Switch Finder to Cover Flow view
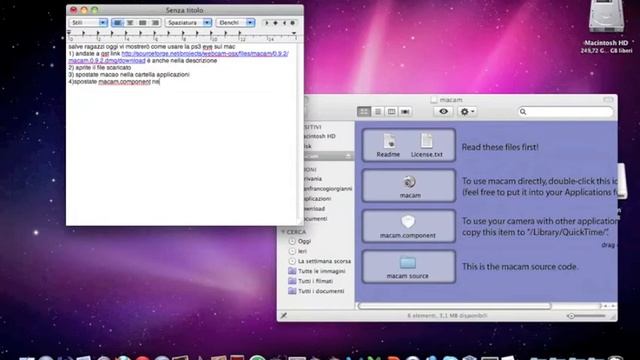The width and height of the screenshot is (640, 360). pyautogui.click(x=405, y=111)
